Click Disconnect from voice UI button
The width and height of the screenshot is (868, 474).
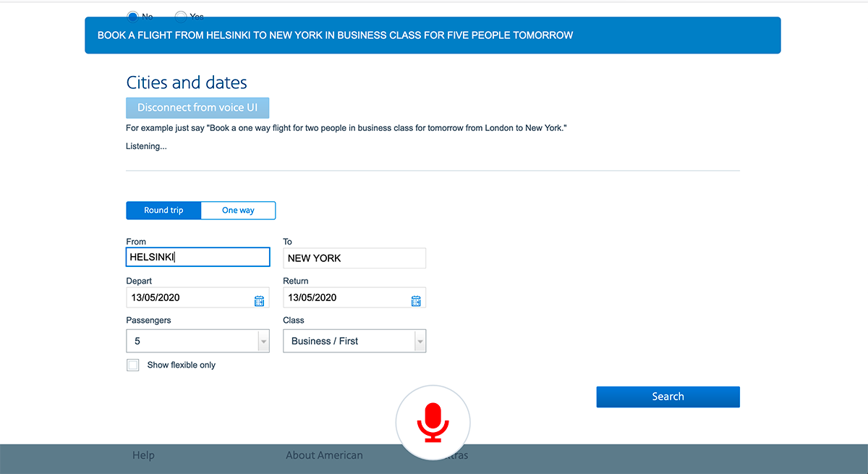197,108
